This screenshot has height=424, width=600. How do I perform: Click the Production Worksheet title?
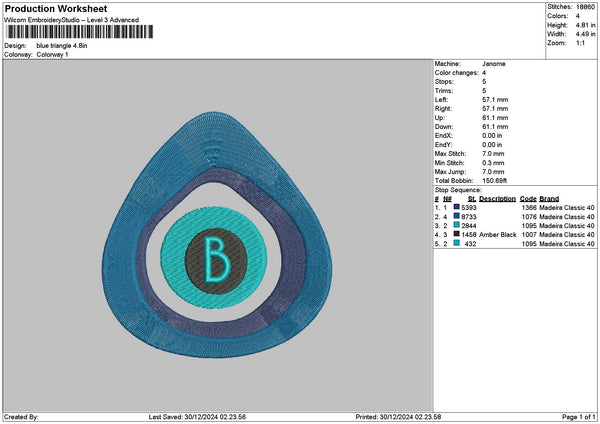click(x=54, y=8)
